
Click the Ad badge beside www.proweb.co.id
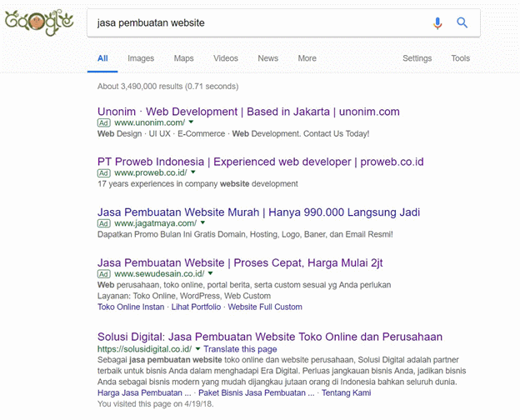[104, 172]
